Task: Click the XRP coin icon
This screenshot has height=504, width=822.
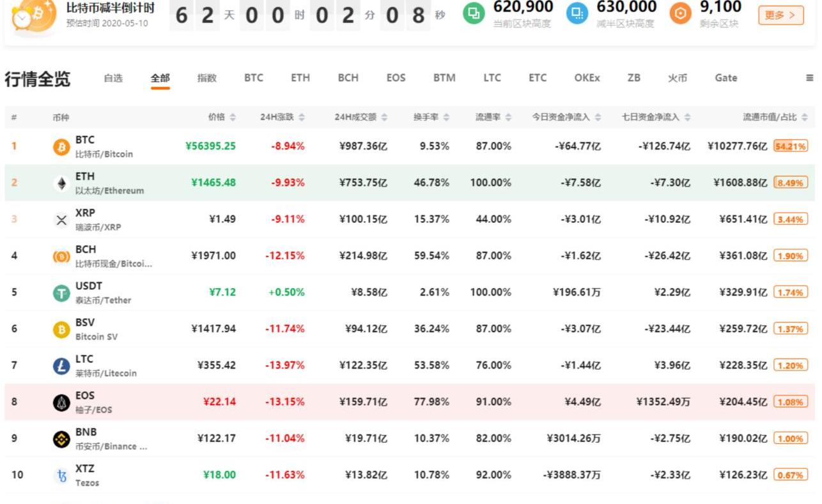Action: pyautogui.click(x=61, y=220)
